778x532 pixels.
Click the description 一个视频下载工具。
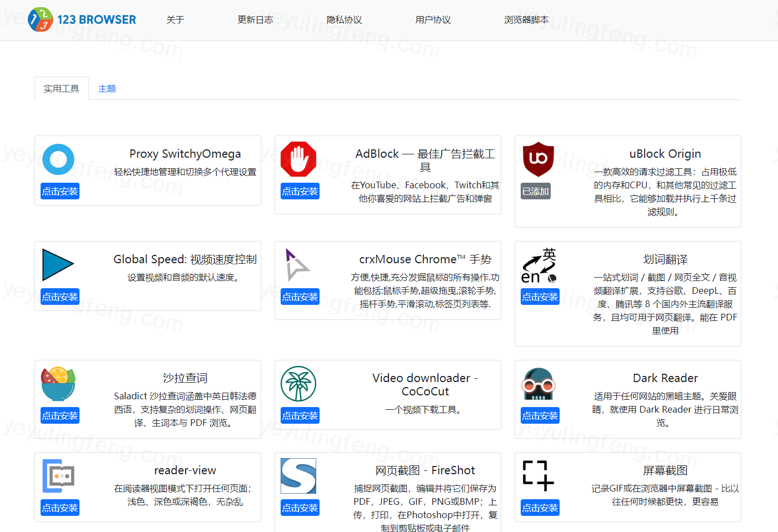425,410
